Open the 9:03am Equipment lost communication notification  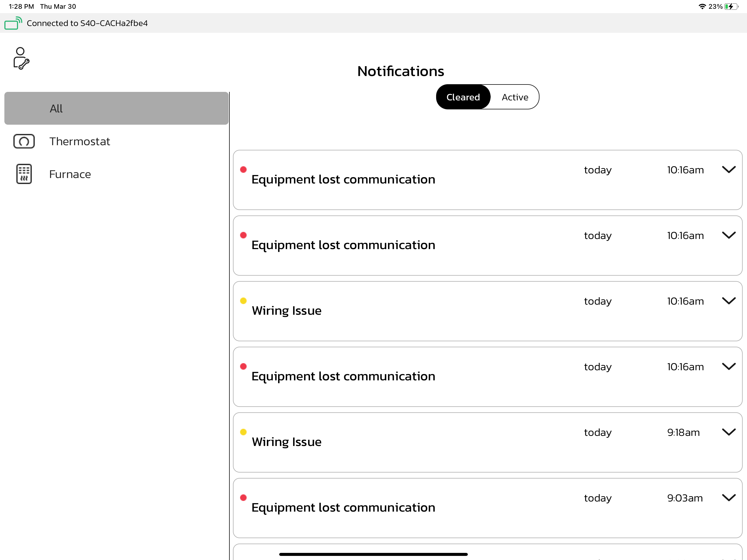coord(343,507)
